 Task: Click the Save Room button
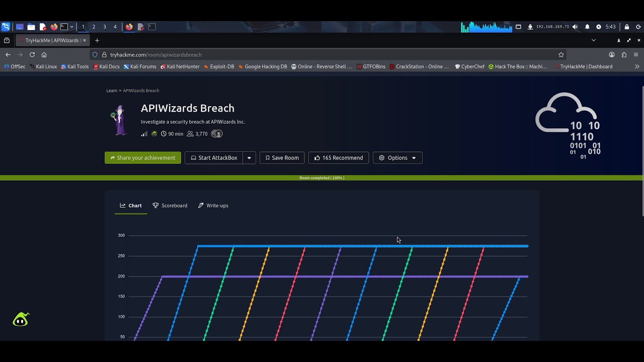[282, 158]
